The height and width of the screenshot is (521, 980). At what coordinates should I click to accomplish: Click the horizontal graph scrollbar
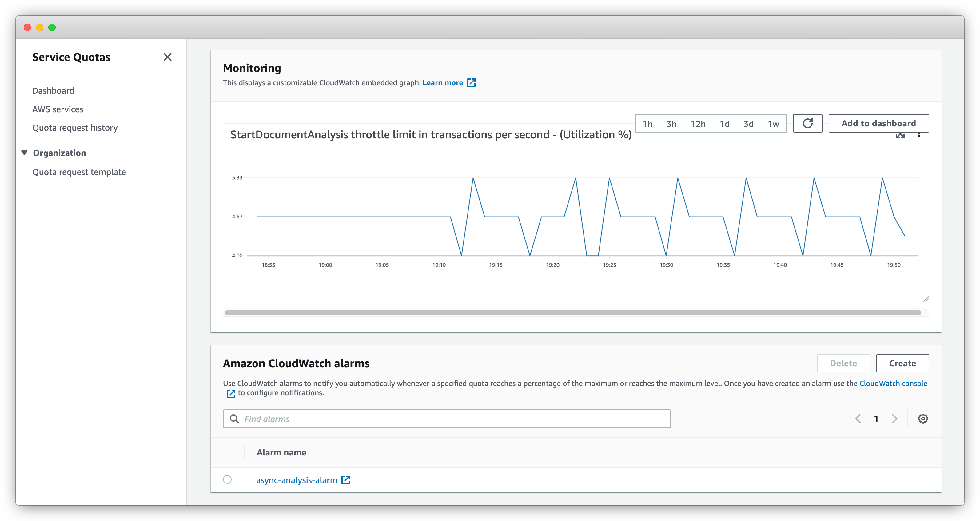coord(572,312)
